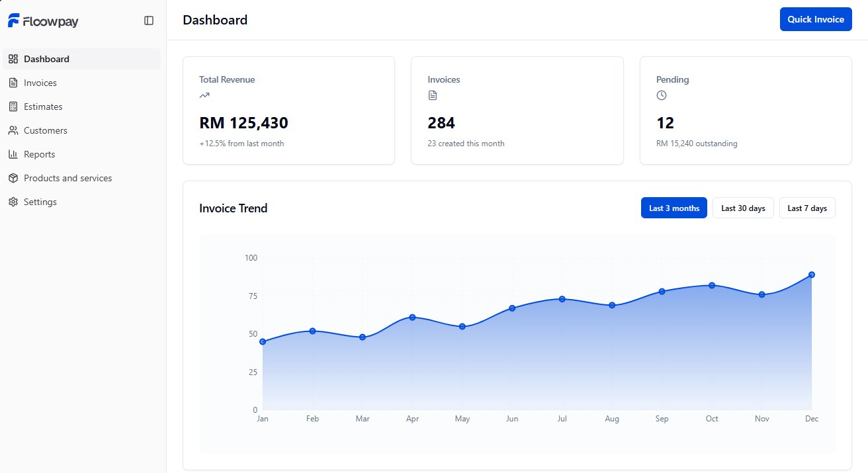Click the Settings gear icon in the sidebar
Screen dimensions: 868x473
(13, 202)
